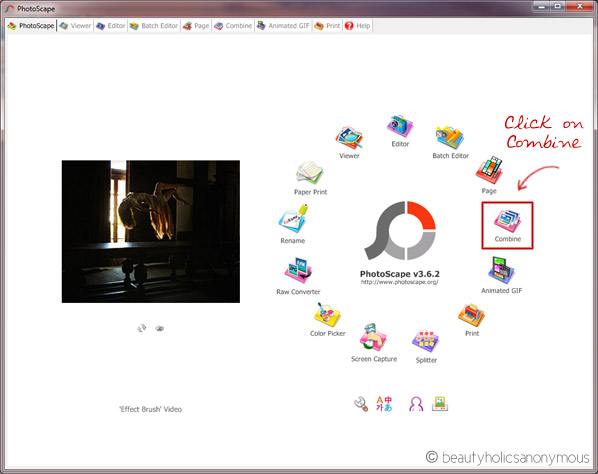Click the Combine icon in the circle
Screen dimensions: 598x474
click(508, 221)
